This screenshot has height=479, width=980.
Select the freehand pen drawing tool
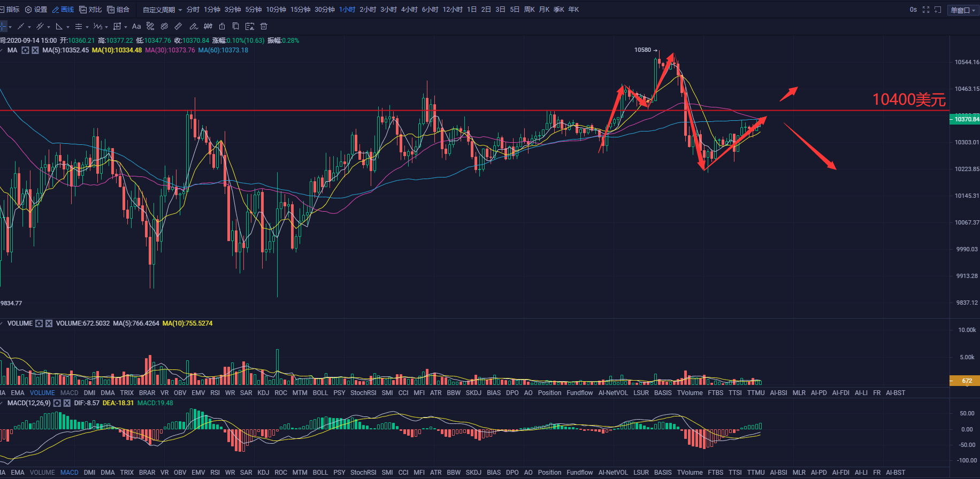click(194, 26)
